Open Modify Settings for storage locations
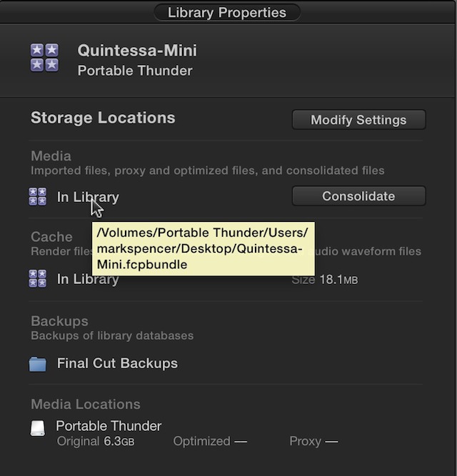 pyautogui.click(x=359, y=120)
